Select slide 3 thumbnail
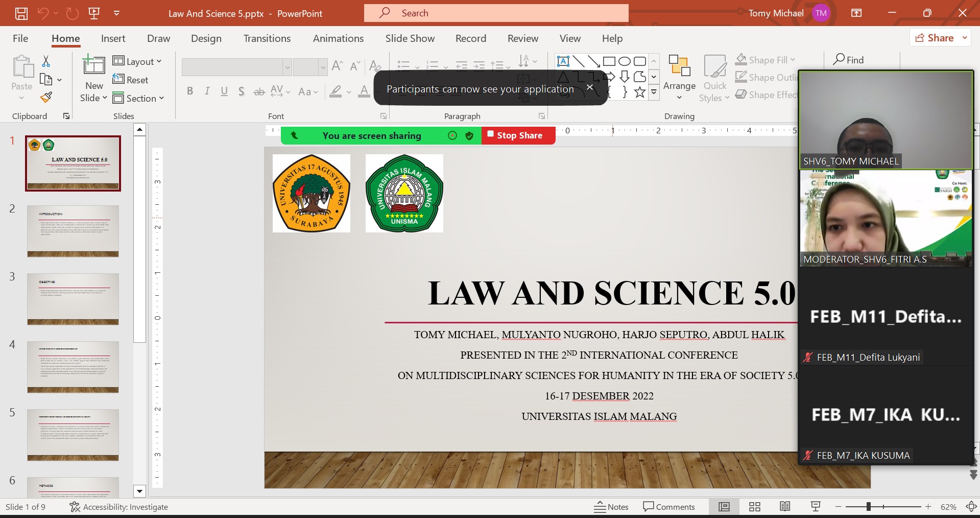This screenshot has height=518, width=980. pos(73,299)
